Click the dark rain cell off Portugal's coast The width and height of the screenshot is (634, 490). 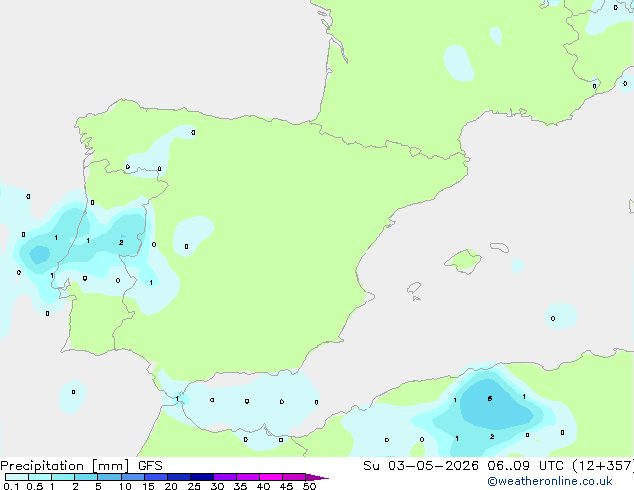pos(39,255)
